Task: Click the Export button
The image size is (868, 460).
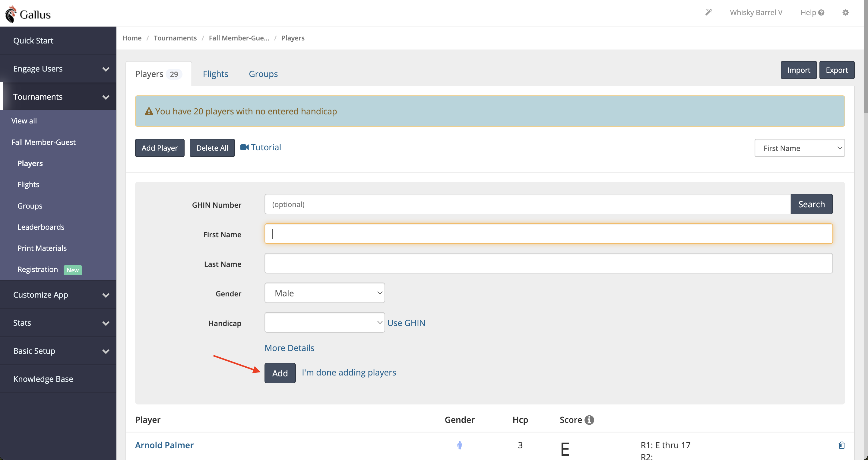Action: (837, 70)
